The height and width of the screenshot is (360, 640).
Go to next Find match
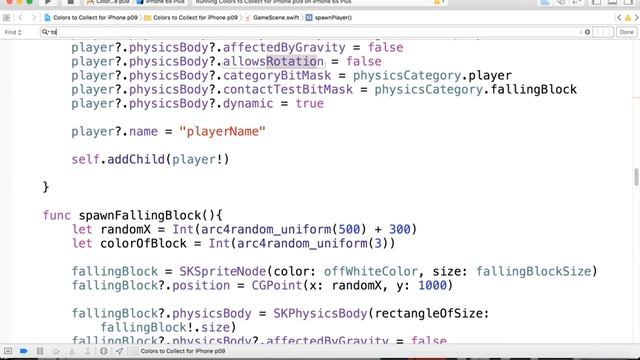(609, 32)
